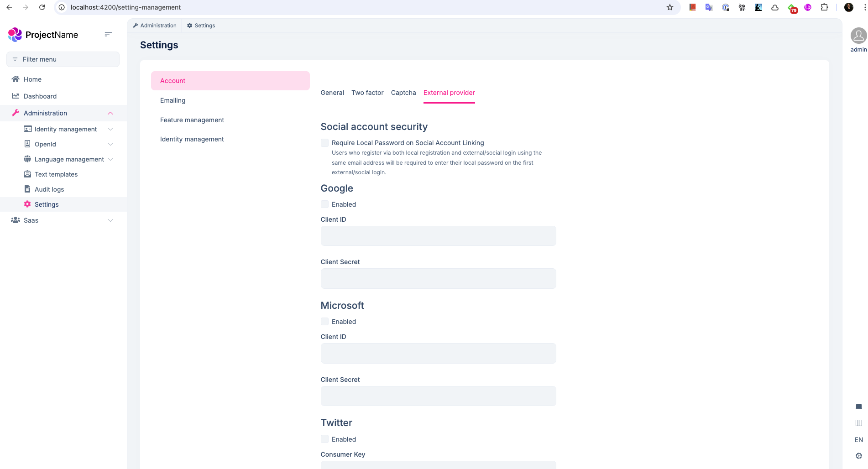868x469 pixels.
Task: Expand the Saas menu chevron
Action: 110,220
